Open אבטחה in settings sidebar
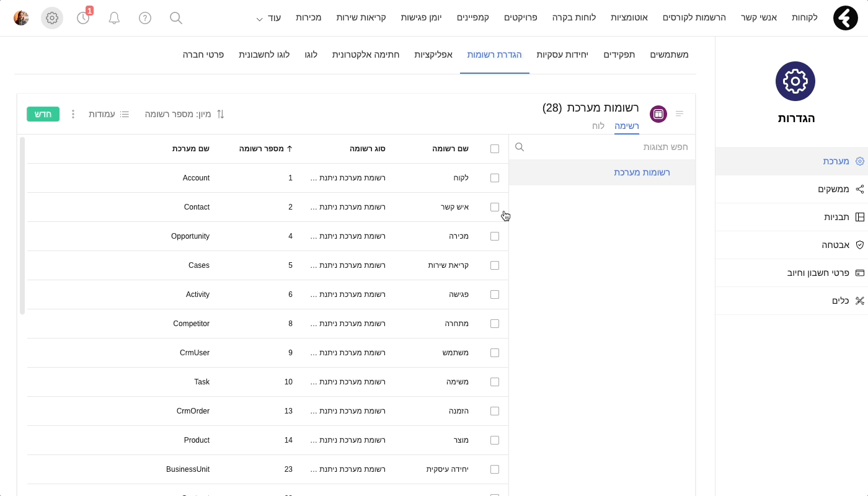Screen dimensions: 868x496 pyautogui.click(x=792, y=245)
